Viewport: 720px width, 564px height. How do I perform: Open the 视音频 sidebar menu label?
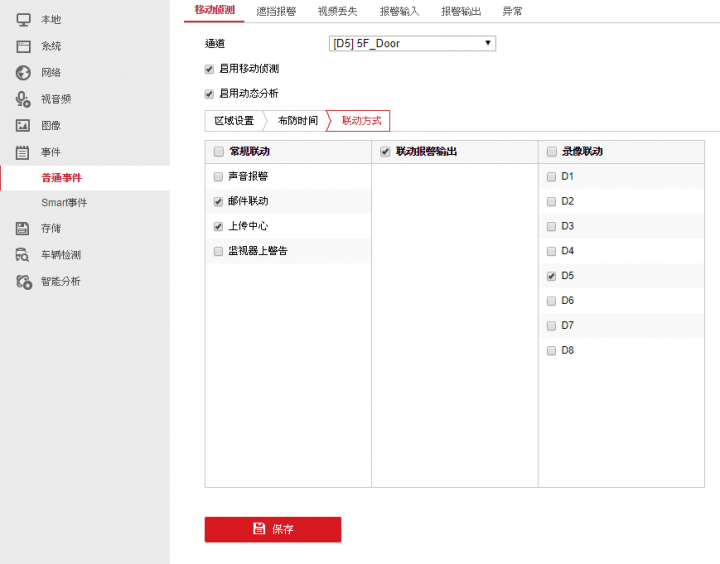click(x=56, y=99)
